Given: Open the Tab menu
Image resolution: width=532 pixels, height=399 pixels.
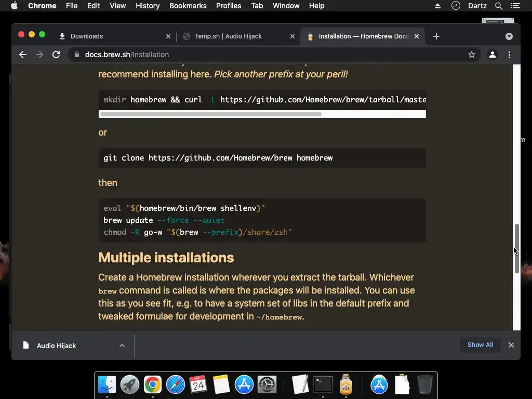Looking at the screenshot, I should (x=257, y=6).
